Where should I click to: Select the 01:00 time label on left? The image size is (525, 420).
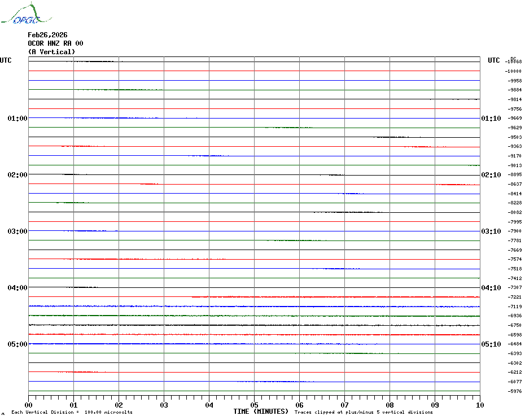click(17, 119)
